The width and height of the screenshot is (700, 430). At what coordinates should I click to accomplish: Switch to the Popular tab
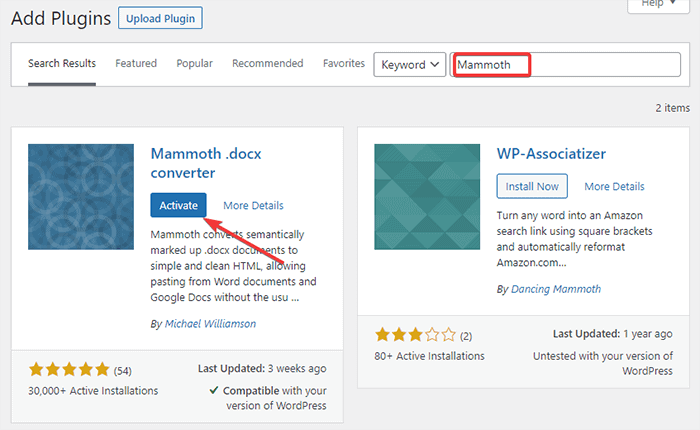[194, 64]
